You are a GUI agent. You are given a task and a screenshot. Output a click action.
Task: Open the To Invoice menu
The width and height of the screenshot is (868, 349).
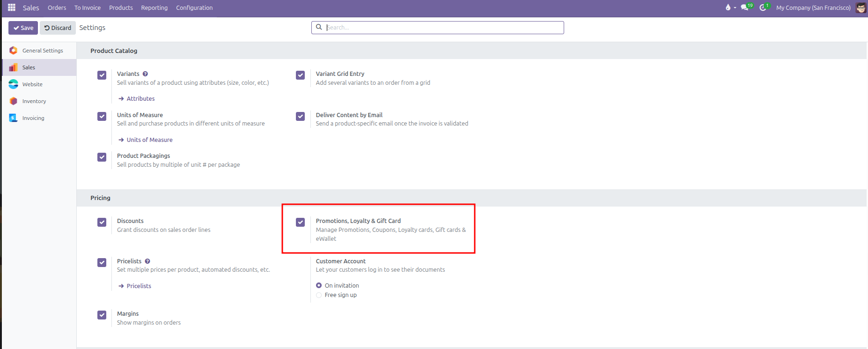point(88,7)
